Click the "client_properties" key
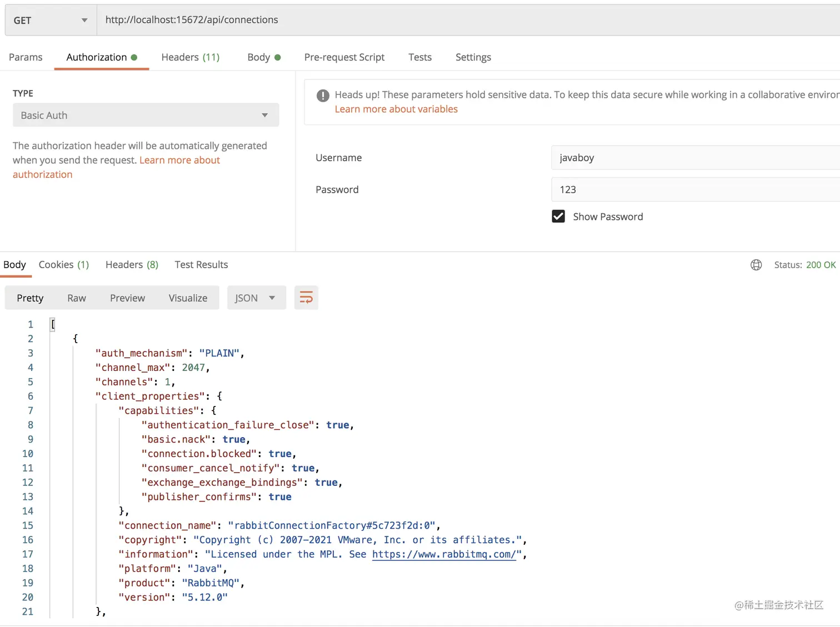The height and width of the screenshot is (627, 840). pyautogui.click(x=150, y=397)
